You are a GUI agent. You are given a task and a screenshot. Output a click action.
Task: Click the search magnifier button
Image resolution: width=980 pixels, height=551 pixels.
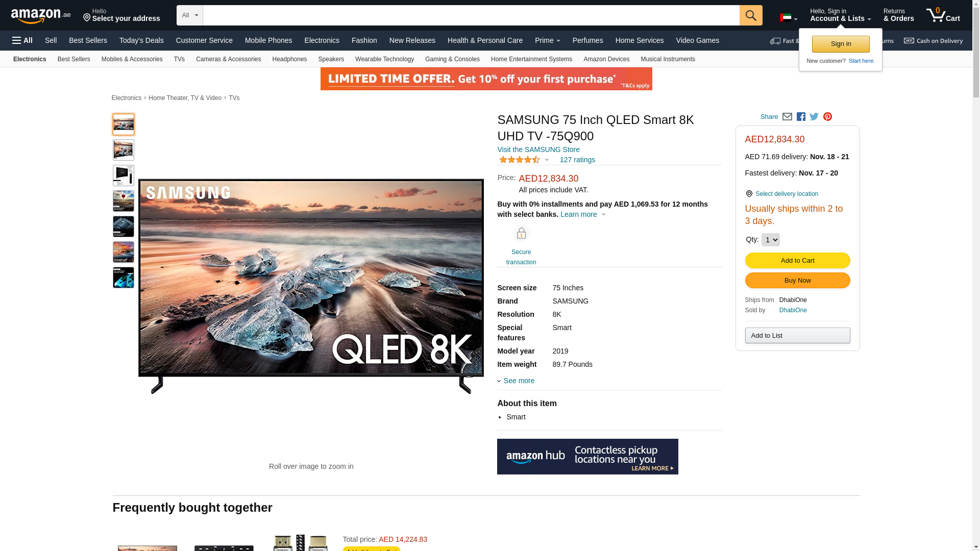(x=750, y=15)
